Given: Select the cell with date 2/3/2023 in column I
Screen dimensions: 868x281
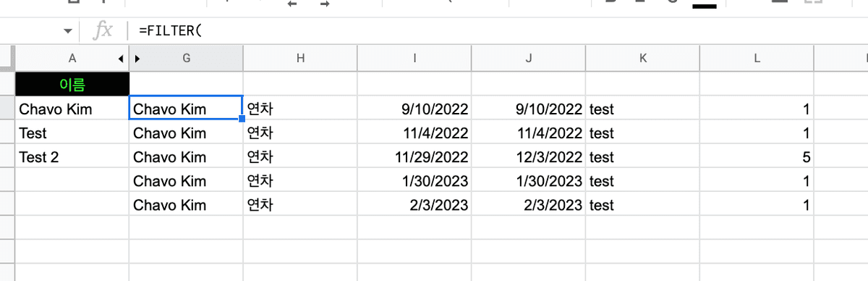Looking at the screenshot, I should click(x=414, y=204).
